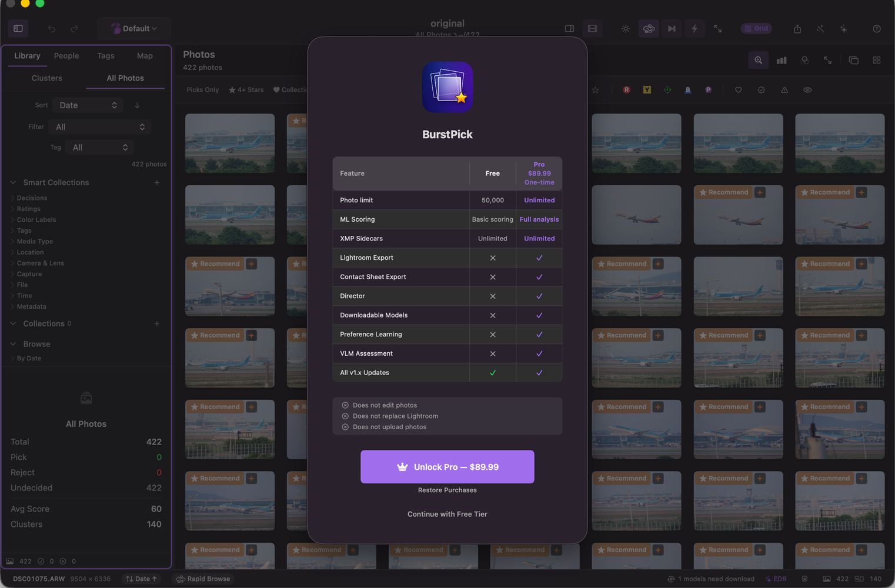Add a new collection plus icon

(x=157, y=324)
